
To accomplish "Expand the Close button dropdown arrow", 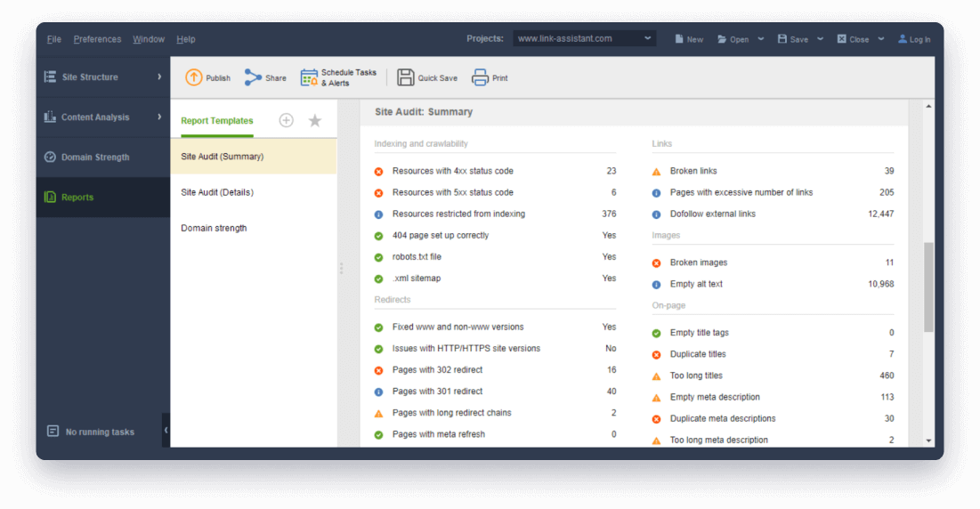I will point(880,39).
